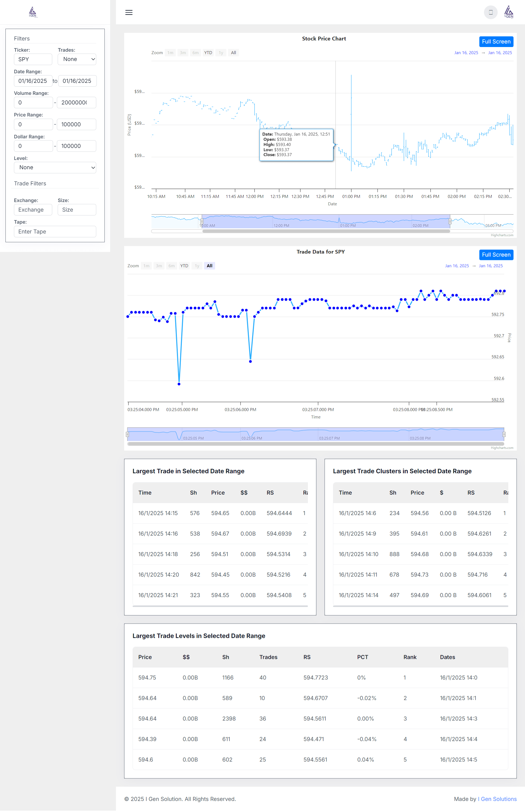The width and height of the screenshot is (525, 812).
Task: Click the I-GEN logo in sidebar
Action: (33, 12)
